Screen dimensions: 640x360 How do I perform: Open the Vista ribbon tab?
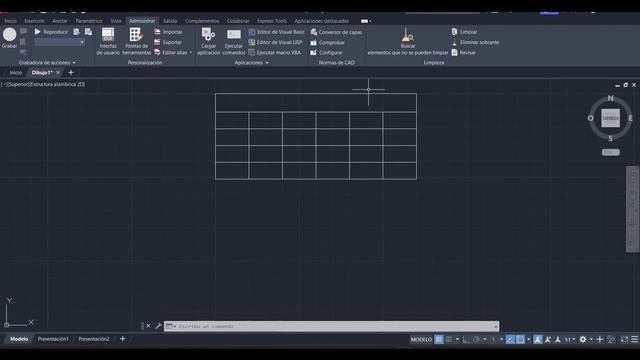tap(116, 21)
